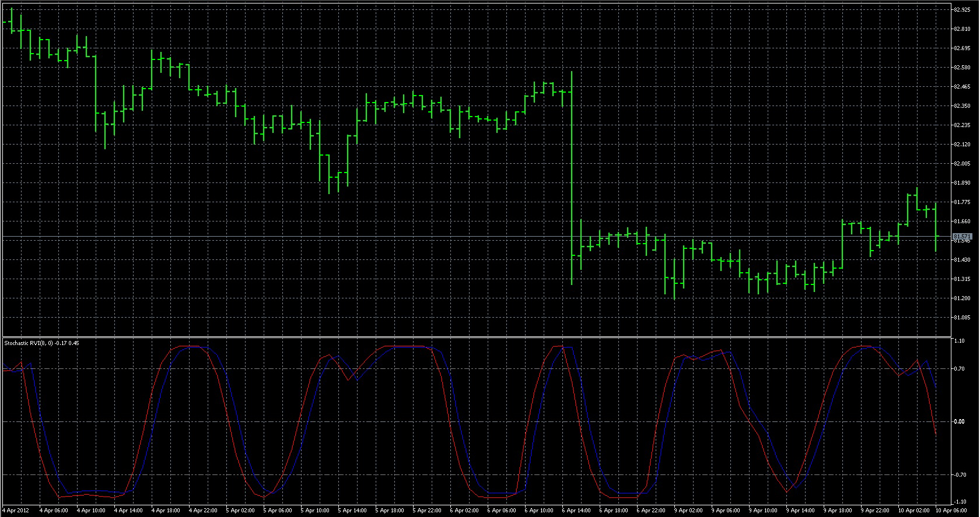Screen dimensions: 980x517
Task: Click the first price bar at chart start
Action: point(12,20)
